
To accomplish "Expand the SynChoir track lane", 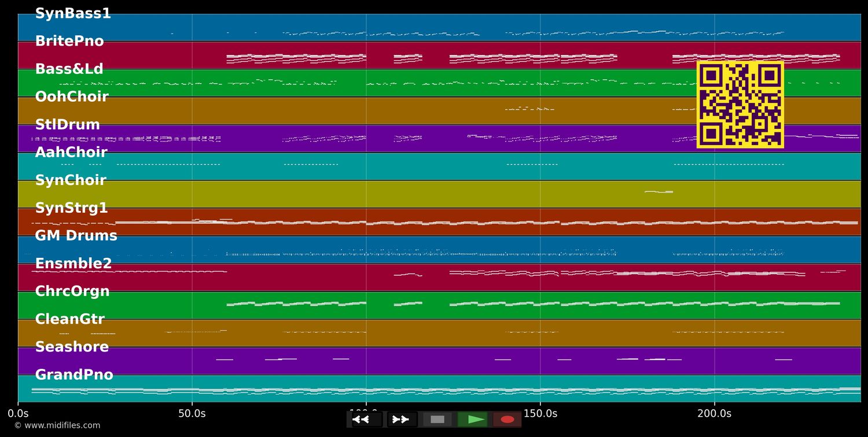I will (71, 180).
